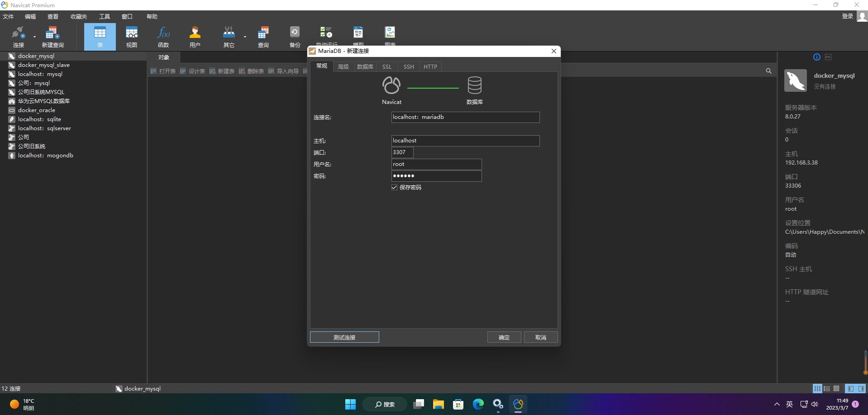Toggle the 保存密码 (Save Password) checkbox
This screenshot has height=415, width=868.
click(394, 188)
